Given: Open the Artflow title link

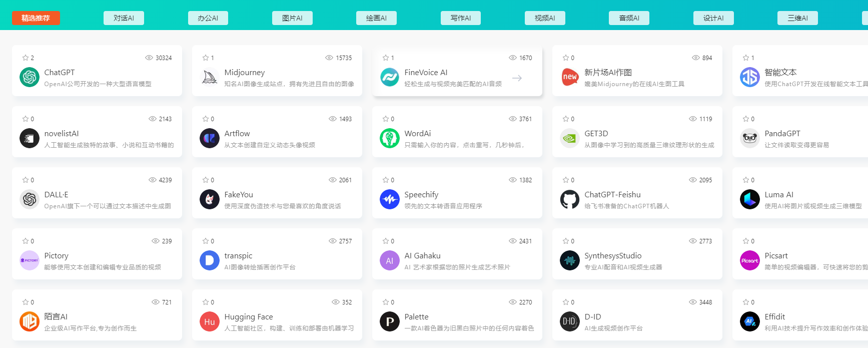Looking at the screenshot, I should (237, 134).
